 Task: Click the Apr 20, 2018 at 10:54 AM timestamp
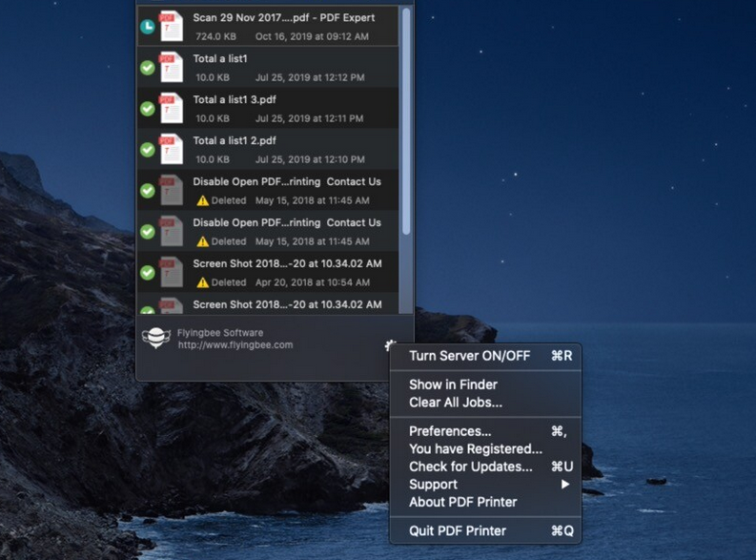click(313, 282)
